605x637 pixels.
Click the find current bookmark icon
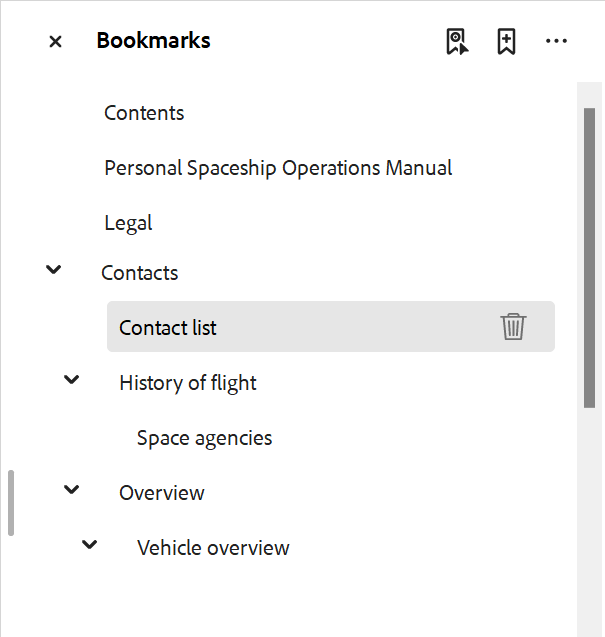pyautogui.click(x=457, y=42)
